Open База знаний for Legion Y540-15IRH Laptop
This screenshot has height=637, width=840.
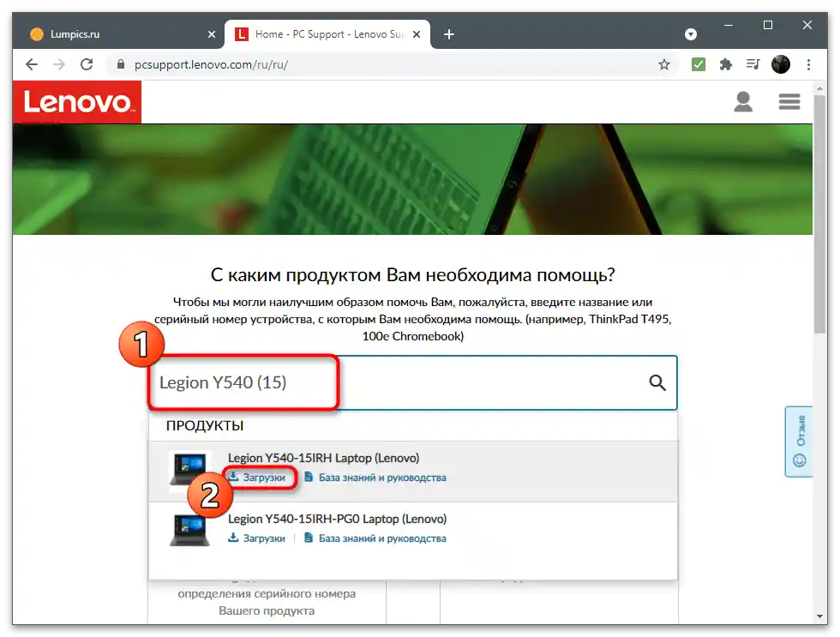375,478
